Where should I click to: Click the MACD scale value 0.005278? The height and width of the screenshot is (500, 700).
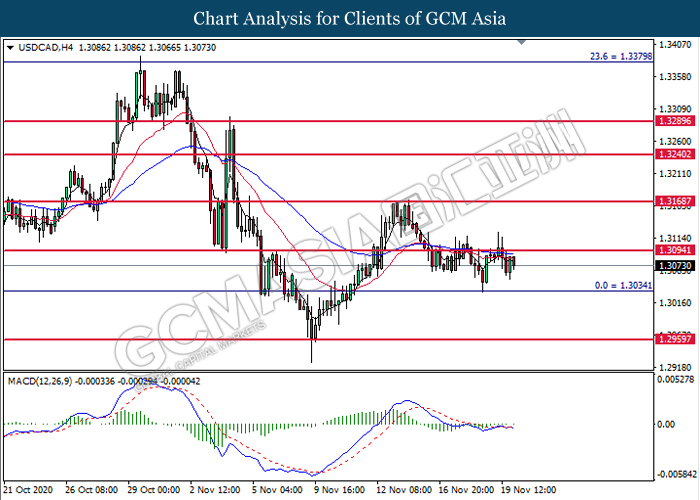coord(675,380)
